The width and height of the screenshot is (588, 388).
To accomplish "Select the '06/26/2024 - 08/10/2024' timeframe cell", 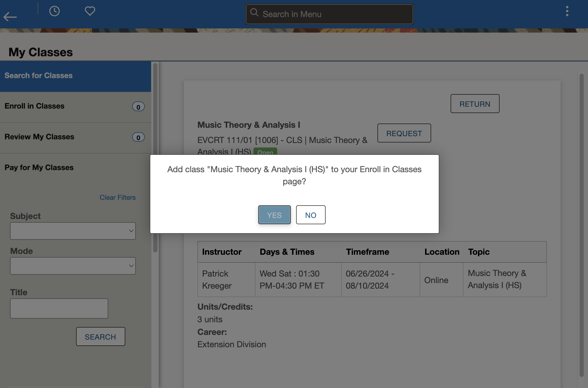I will point(381,279).
